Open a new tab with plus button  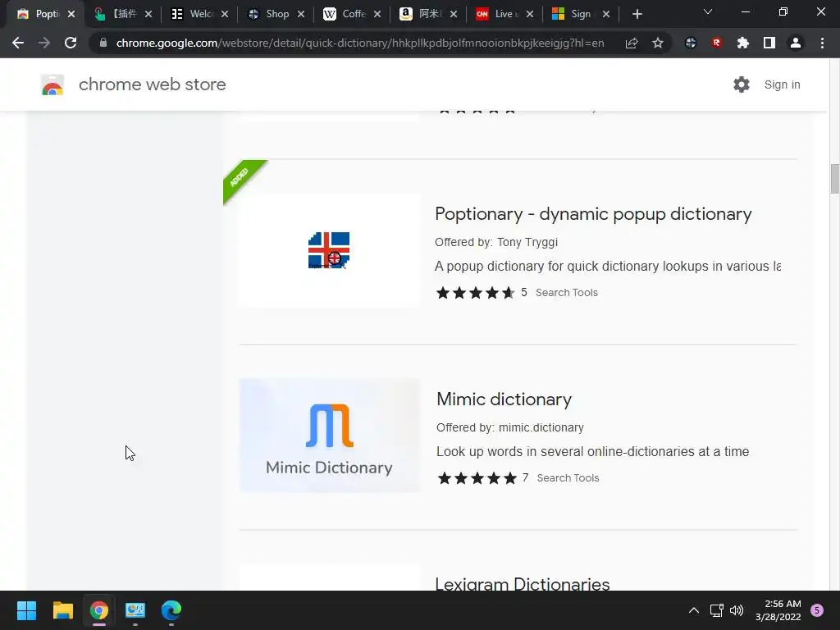click(x=637, y=14)
